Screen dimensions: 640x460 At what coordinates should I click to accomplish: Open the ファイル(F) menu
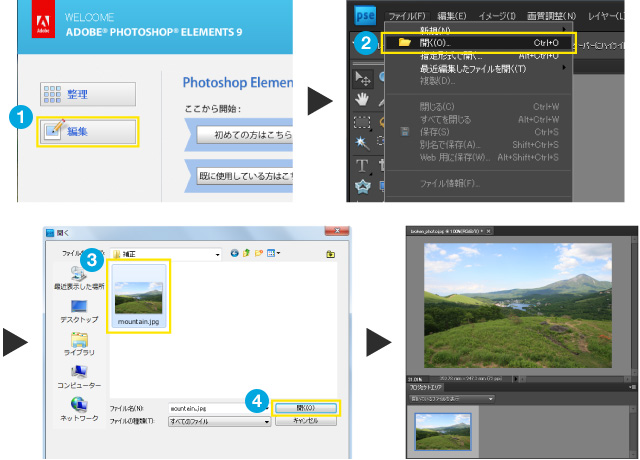[x=407, y=16]
